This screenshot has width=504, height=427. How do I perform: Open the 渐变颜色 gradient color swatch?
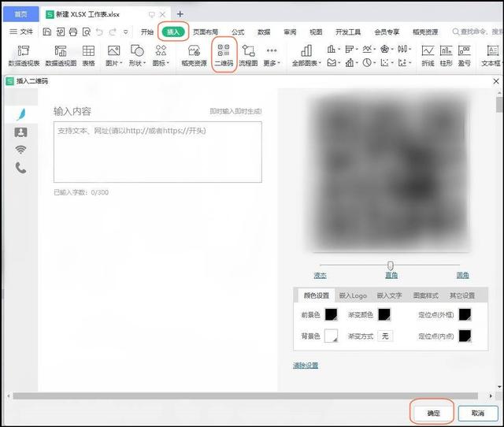pos(384,314)
